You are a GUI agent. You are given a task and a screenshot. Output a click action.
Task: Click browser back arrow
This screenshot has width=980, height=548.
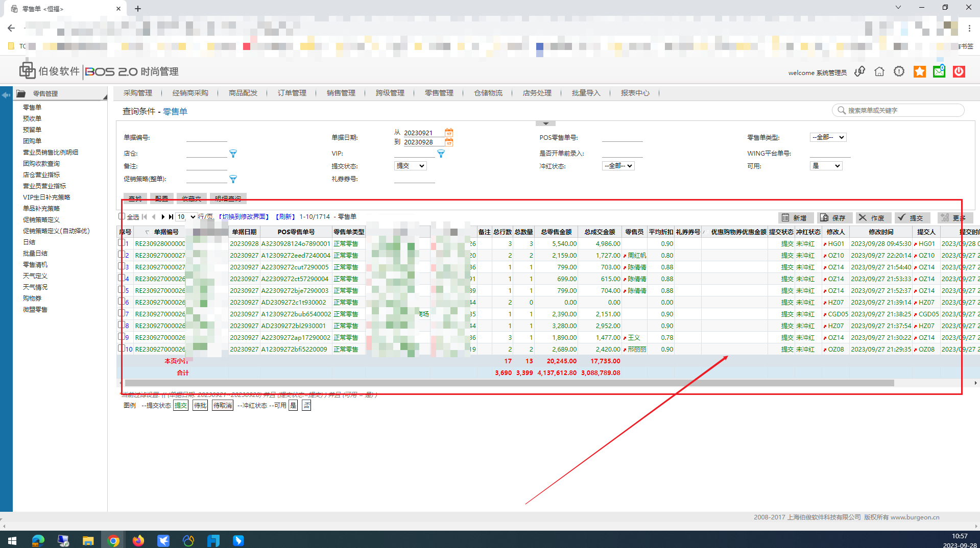coord(11,28)
